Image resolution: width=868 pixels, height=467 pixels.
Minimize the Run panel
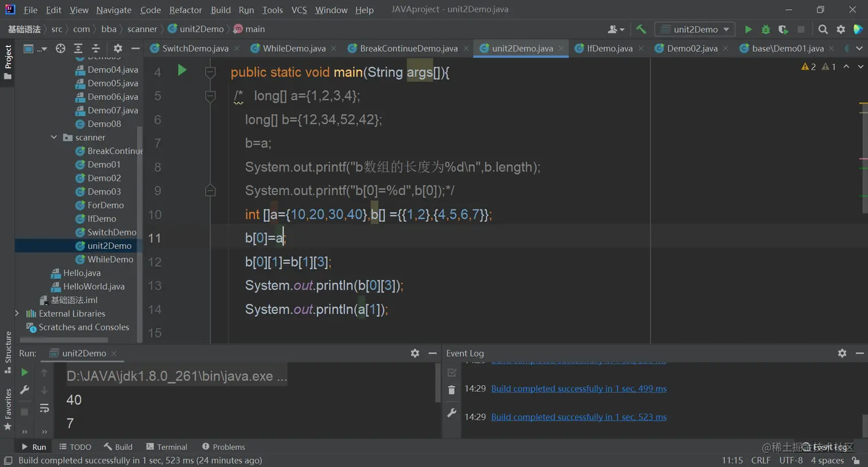pos(432,353)
